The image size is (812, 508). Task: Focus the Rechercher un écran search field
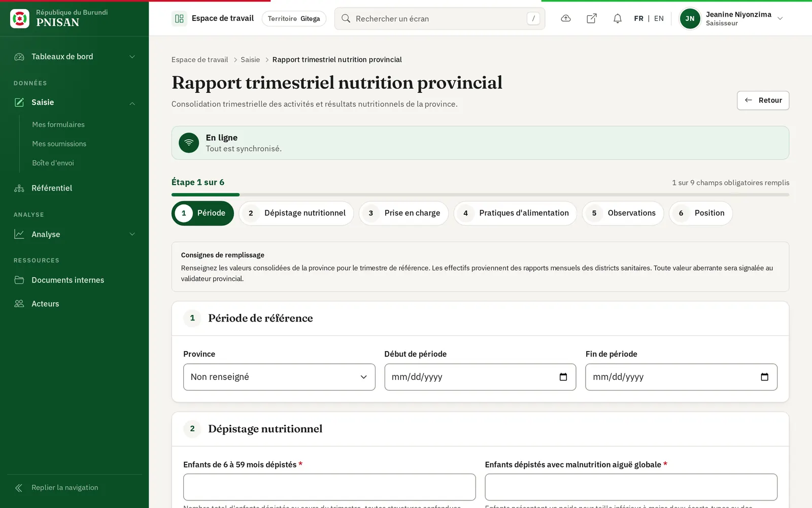click(439, 19)
